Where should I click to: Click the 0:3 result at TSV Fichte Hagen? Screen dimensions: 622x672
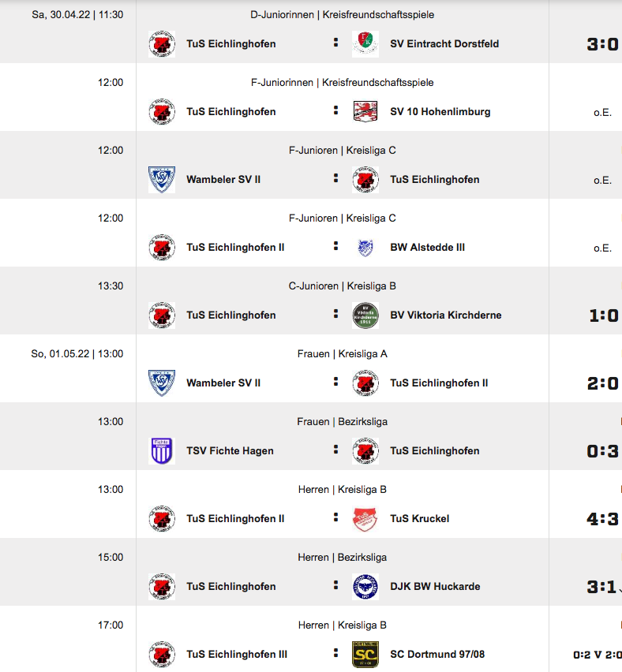[x=603, y=451]
